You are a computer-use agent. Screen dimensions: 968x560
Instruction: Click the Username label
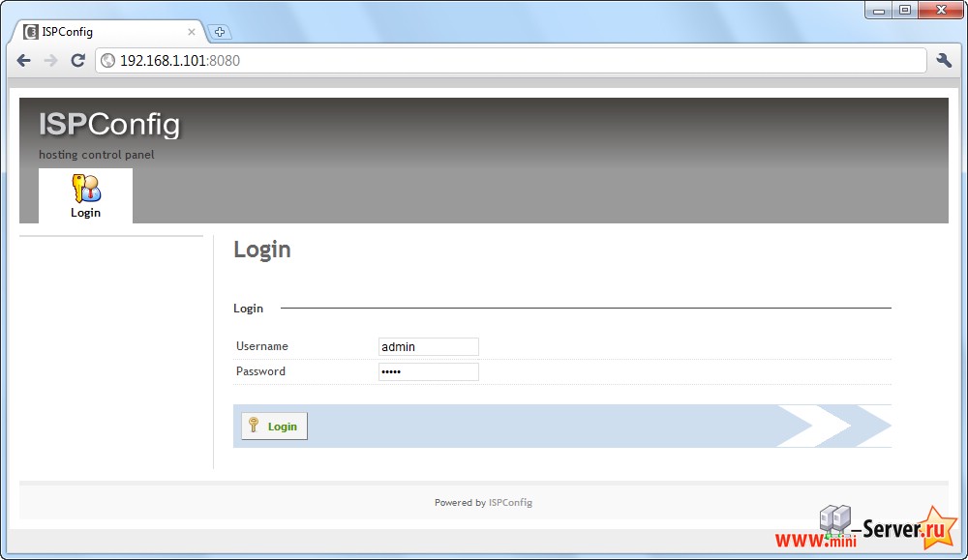click(x=261, y=346)
